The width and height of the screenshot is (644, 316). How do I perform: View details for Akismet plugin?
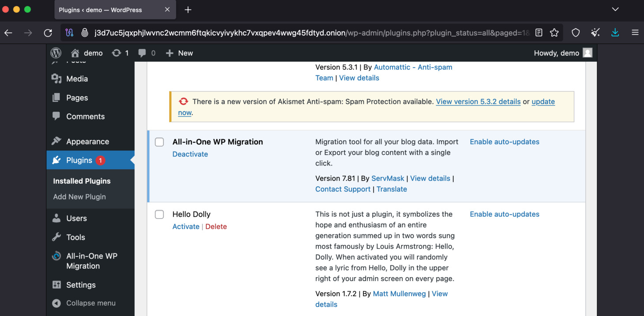coord(359,78)
